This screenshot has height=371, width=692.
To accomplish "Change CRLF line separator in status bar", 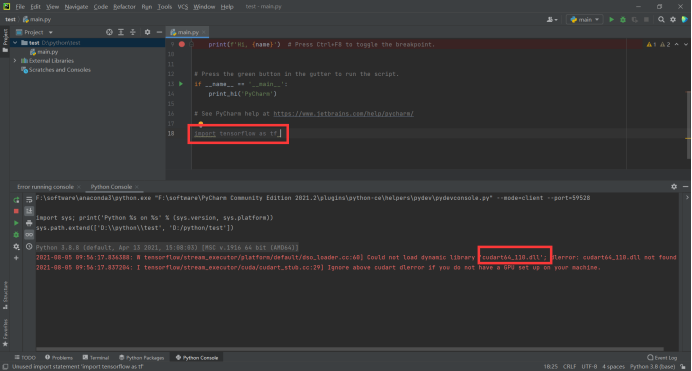I will tap(569, 367).
